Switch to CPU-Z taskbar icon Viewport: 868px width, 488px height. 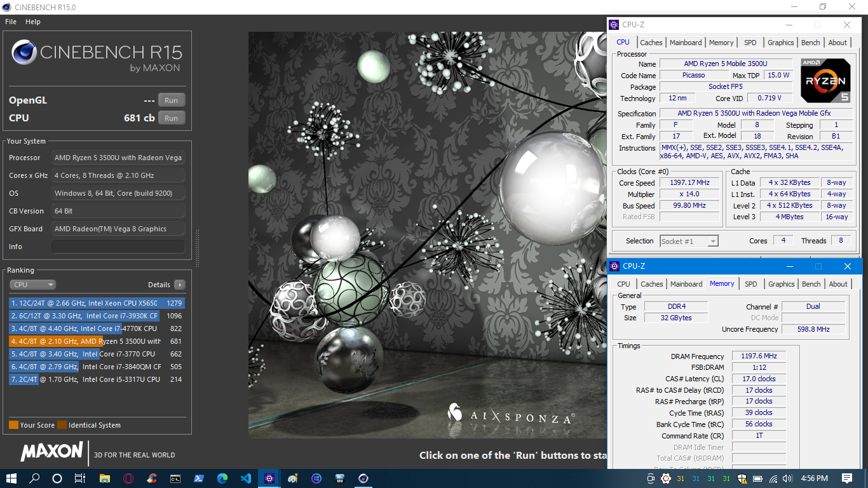coord(269,478)
